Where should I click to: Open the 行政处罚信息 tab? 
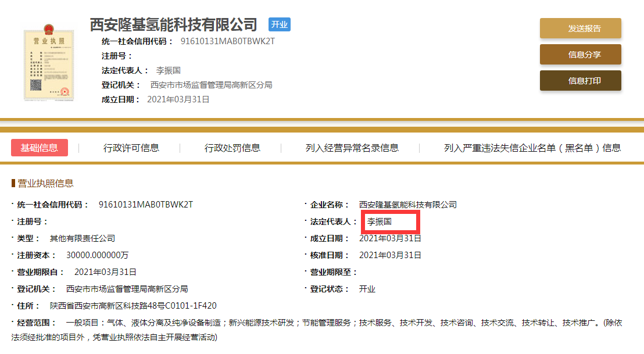tap(232, 148)
